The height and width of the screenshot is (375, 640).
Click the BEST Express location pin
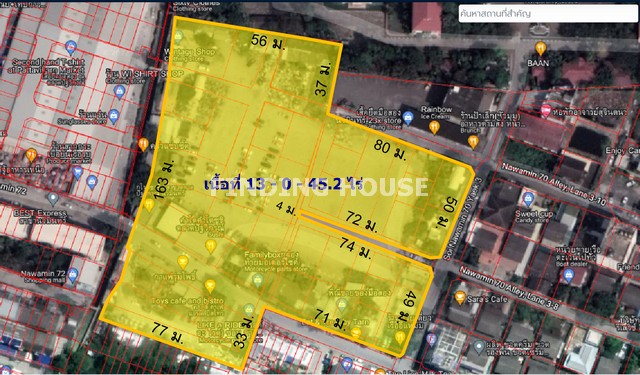pyautogui.click(x=53, y=200)
